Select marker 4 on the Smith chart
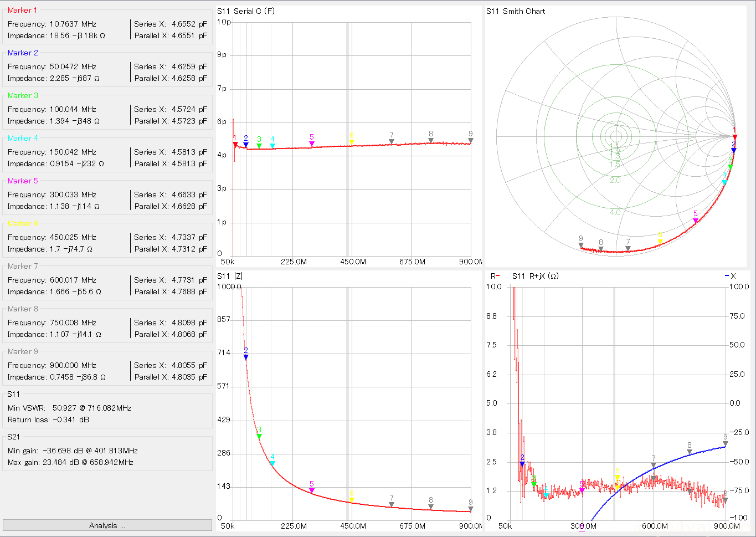 tap(724, 182)
